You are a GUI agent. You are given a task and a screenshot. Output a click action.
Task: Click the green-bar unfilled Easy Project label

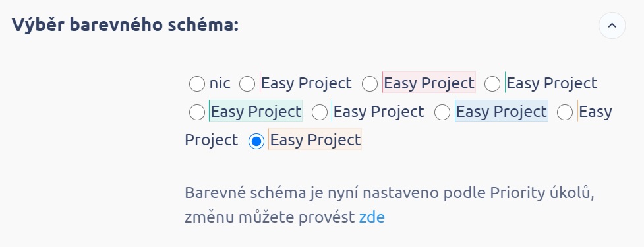551,83
